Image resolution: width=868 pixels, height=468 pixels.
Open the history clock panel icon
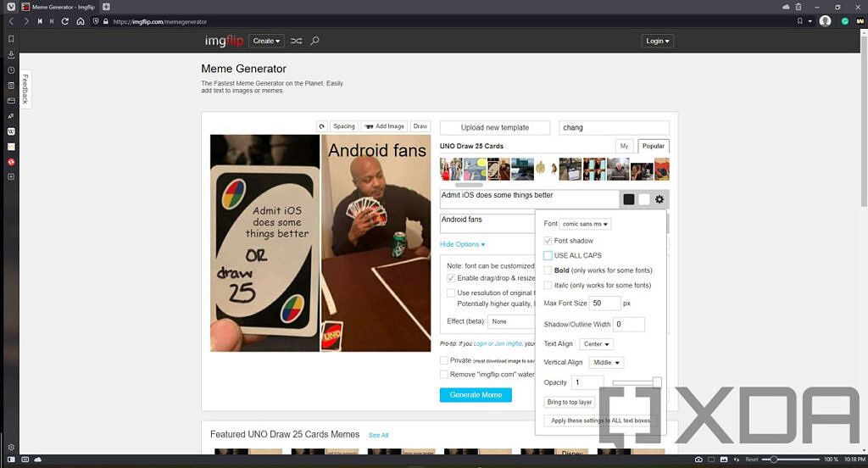tap(11, 70)
